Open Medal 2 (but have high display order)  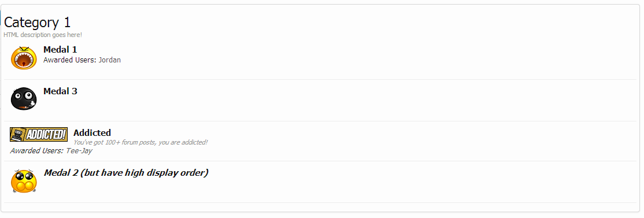pos(125,173)
